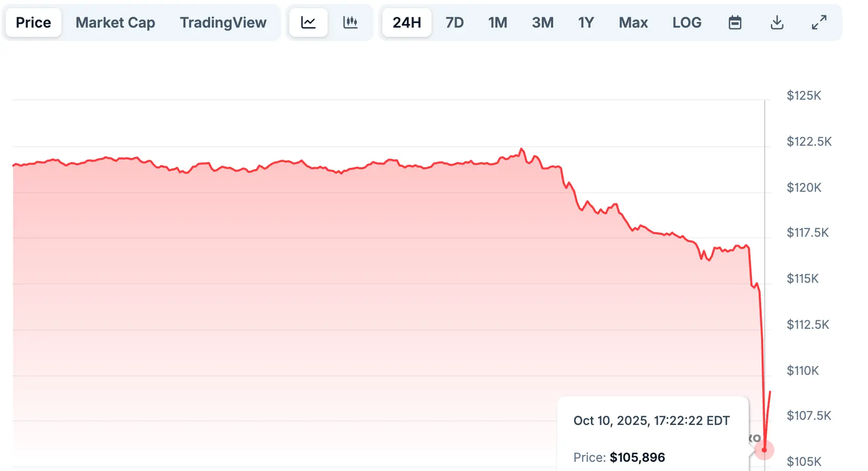Viewport: 868px width, 471px height.
Task: Download chart data icon
Action: (777, 23)
